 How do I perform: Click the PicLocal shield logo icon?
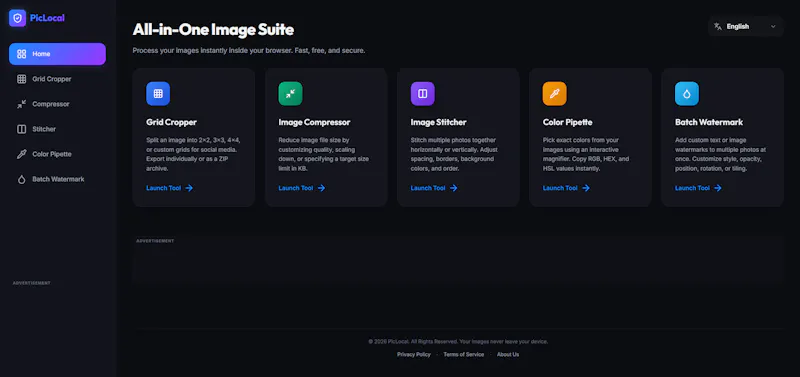click(x=17, y=18)
